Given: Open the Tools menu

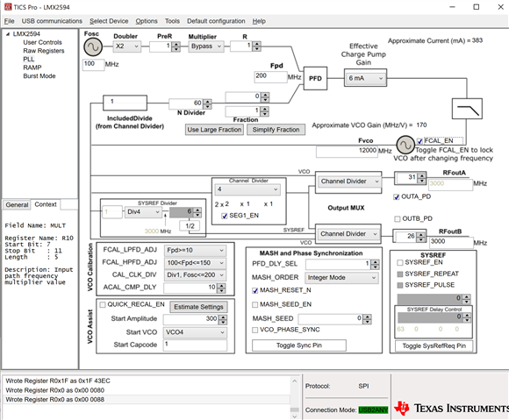Looking at the screenshot, I should [x=172, y=21].
